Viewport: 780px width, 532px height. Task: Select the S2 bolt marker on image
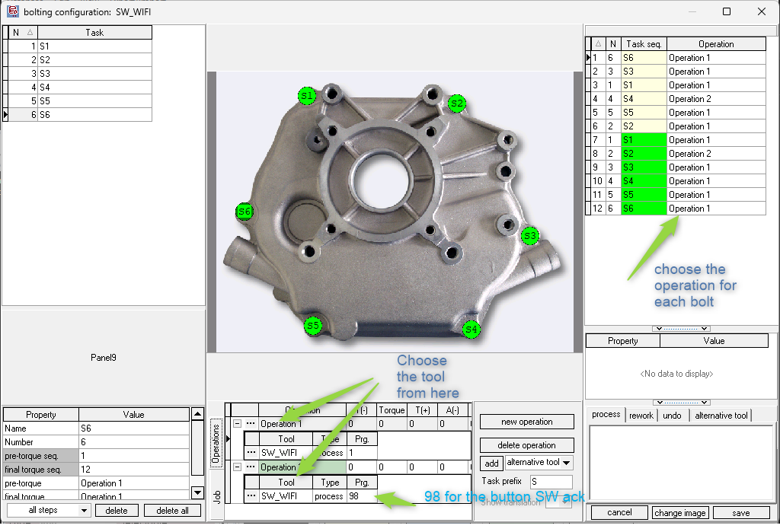coord(457,104)
